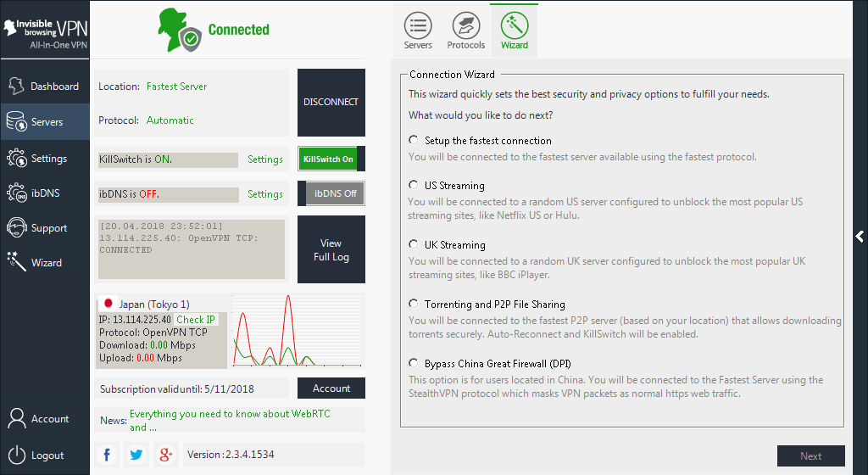Click the Automatic protocol value

170,120
